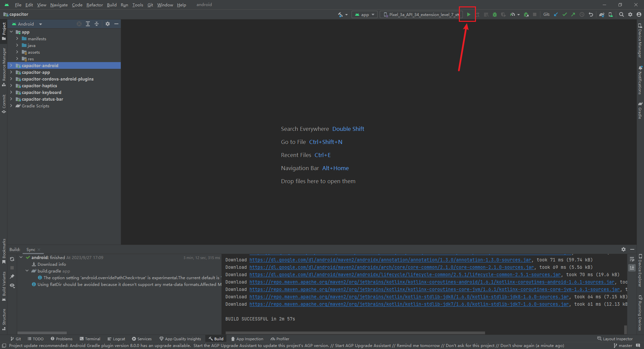
Task: Open the app run configuration dropdown
Action: (365, 14)
